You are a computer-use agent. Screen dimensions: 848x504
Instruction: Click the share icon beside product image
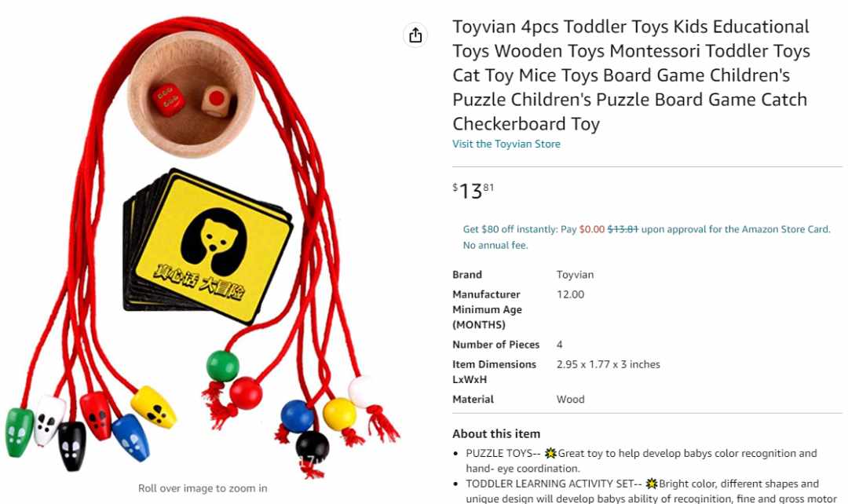[x=415, y=35]
